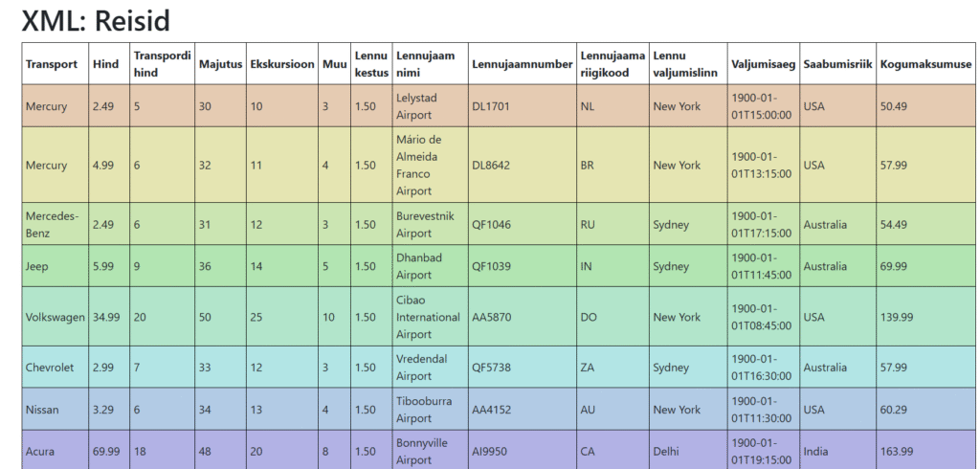This screenshot has height=469, width=980.
Task: Click the Jeep price 5.99 cell
Action: coord(103,266)
